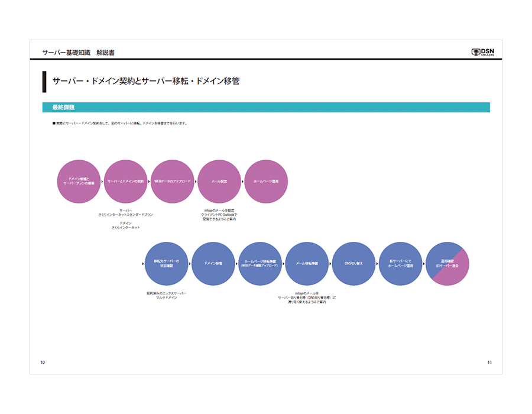Select the サーバー・ドメイン契約とサーバー移転 page title

pos(145,82)
